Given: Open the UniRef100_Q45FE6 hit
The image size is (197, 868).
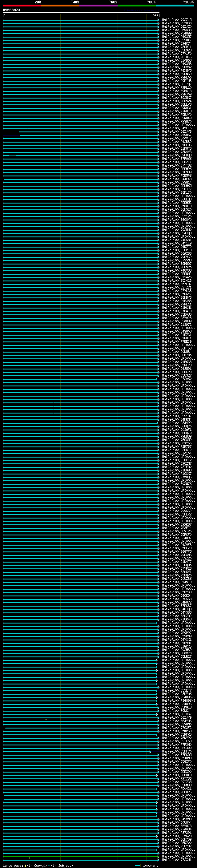Looking at the screenshot, I should click(x=177, y=128).
